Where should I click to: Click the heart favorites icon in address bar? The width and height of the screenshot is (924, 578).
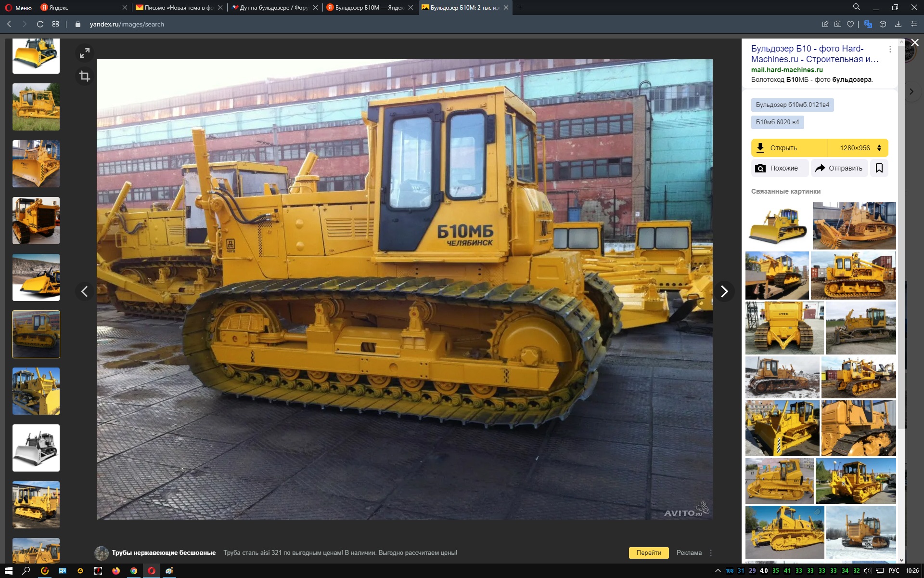(x=850, y=24)
